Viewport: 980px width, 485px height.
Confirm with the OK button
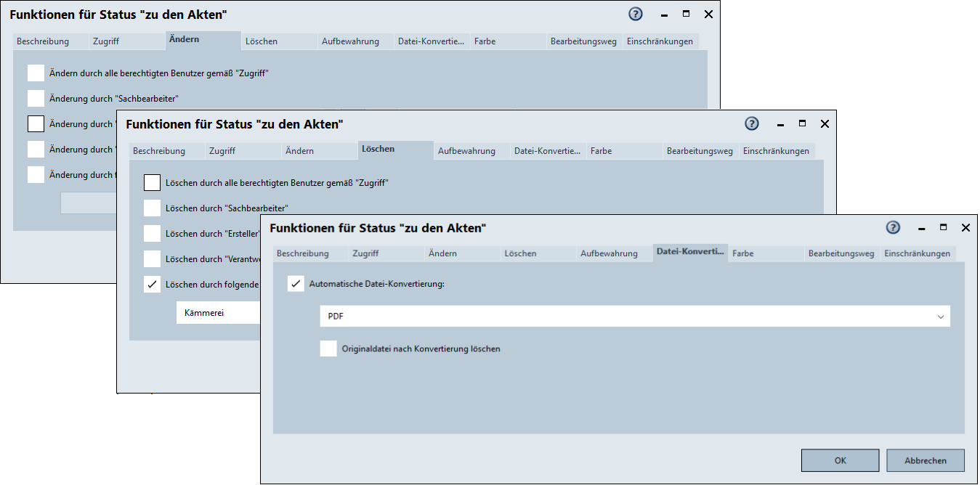click(x=840, y=460)
